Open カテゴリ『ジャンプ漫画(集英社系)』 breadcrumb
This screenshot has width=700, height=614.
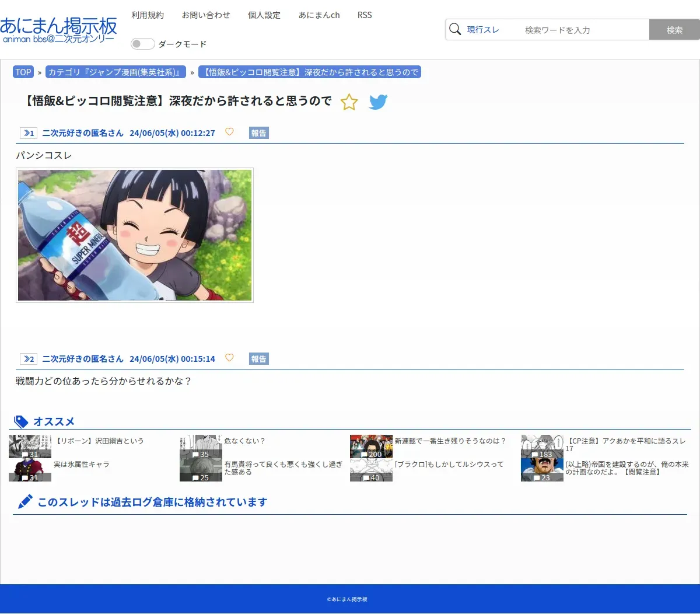[x=116, y=72]
